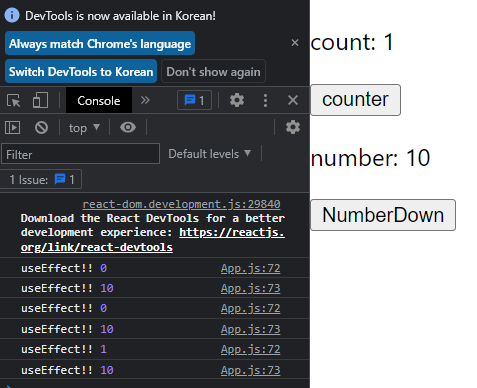Open App.js:72 link for useEffect!! 1

pos(250,349)
